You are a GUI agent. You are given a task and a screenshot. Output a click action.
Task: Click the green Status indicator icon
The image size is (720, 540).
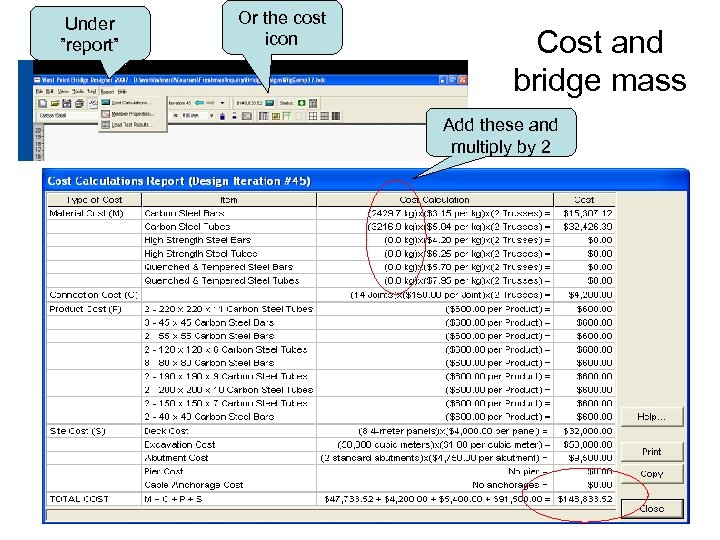coord(302,103)
